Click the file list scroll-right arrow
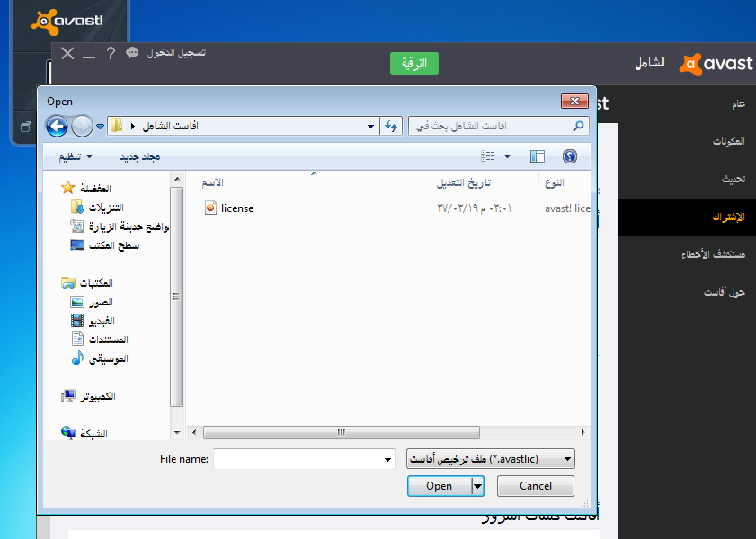Image resolution: width=756 pixels, height=539 pixels. (x=583, y=433)
